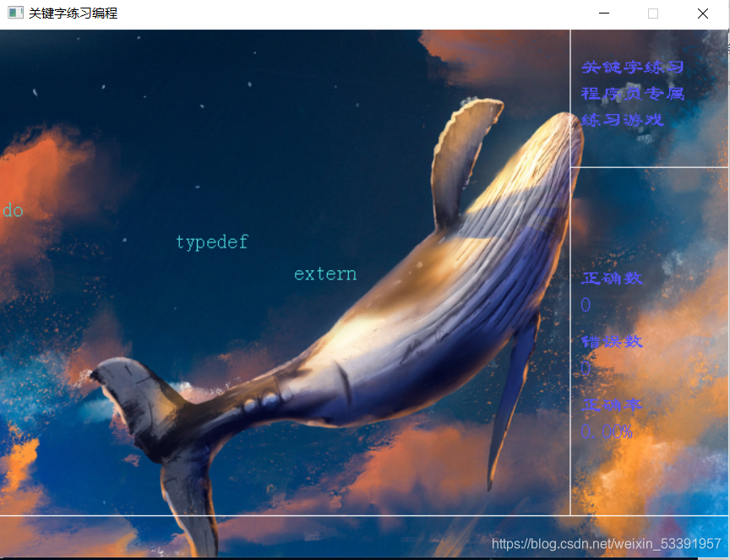Click the "练习游戏" text line
This screenshot has height=560, width=730.
623,120
